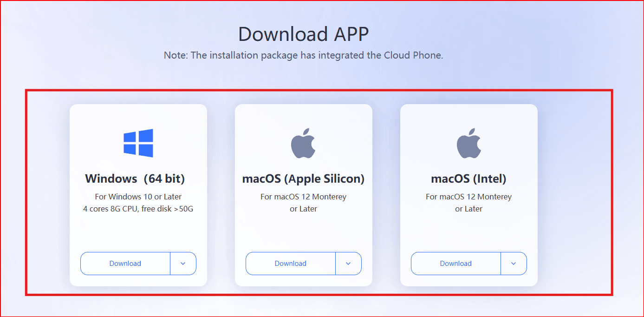Click the Monterey requirement under macOS Intel
Image resolution: width=644 pixels, height=317 pixels.
coord(468,197)
